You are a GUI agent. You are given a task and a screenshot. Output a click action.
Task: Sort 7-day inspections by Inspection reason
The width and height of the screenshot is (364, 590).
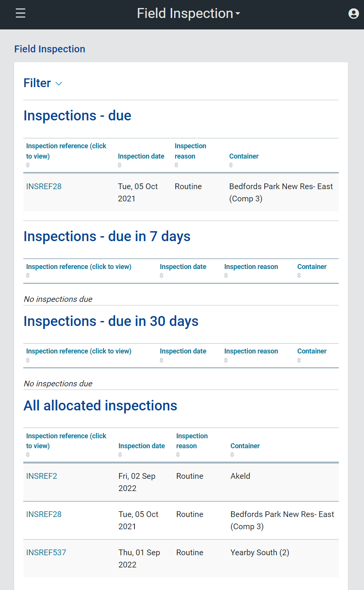click(x=251, y=267)
